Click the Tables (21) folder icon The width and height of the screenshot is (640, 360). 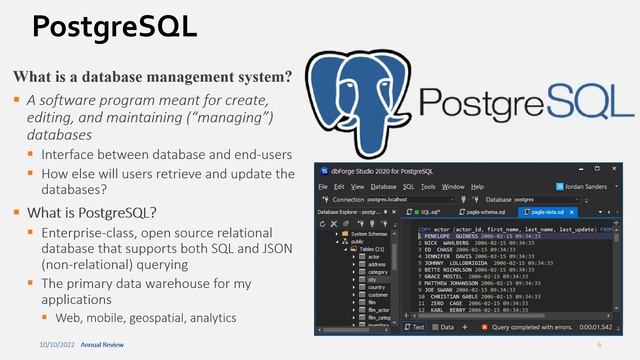tap(353, 249)
